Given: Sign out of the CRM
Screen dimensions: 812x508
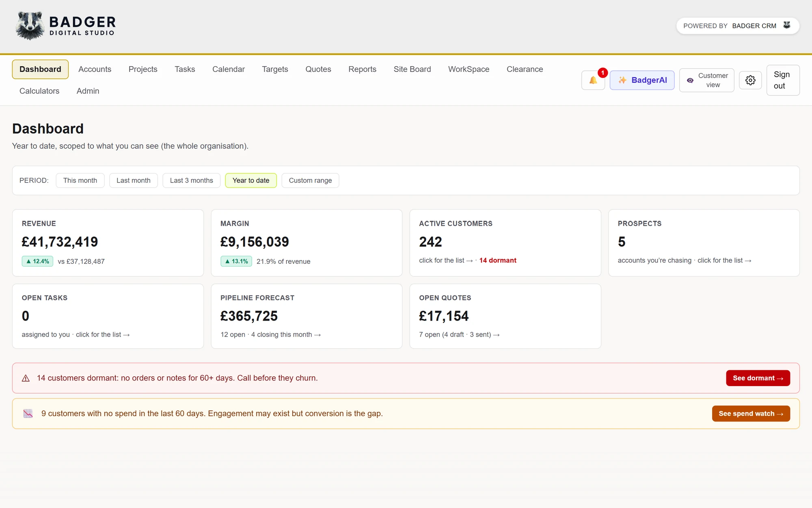Looking at the screenshot, I should (783, 80).
